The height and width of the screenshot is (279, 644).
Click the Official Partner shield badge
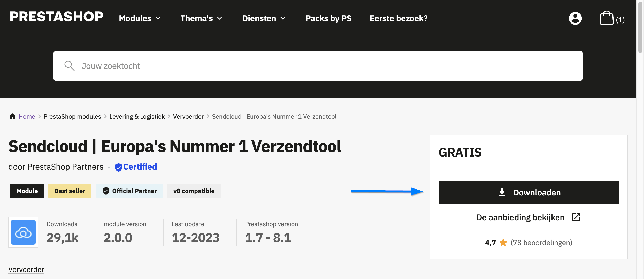pyautogui.click(x=129, y=191)
